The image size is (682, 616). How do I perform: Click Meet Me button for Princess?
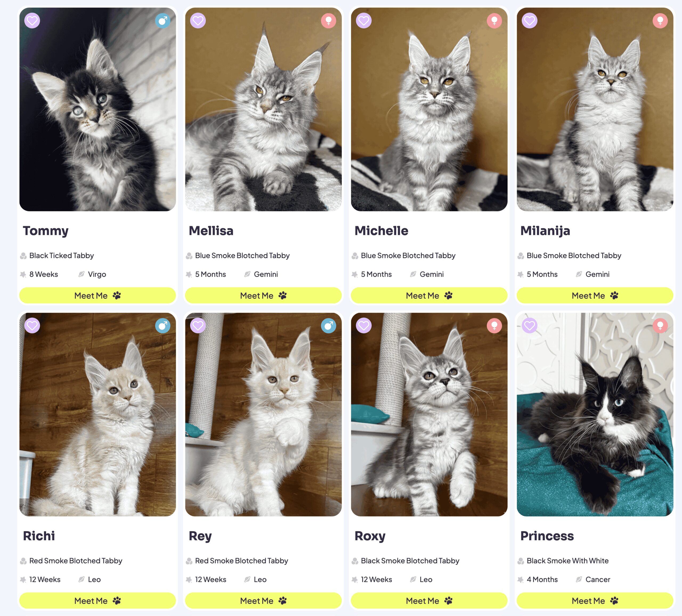(x=595, y=601)
